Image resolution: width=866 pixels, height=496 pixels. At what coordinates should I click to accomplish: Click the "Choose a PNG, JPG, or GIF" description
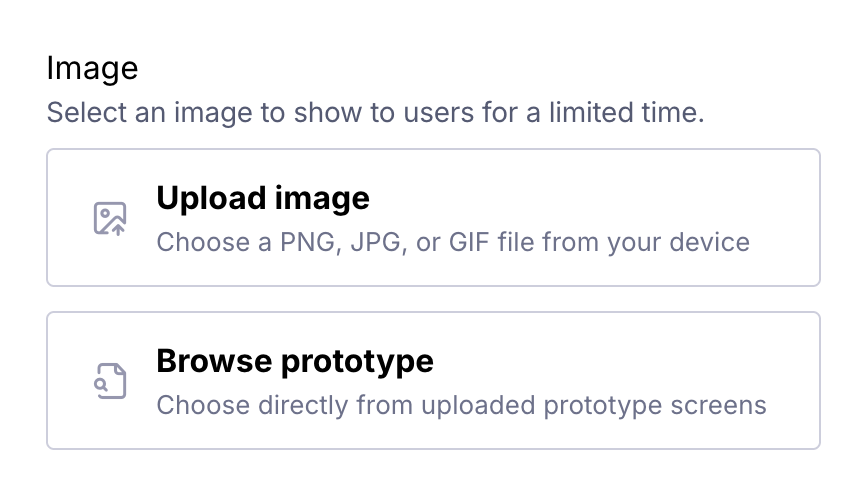point(453,242)
